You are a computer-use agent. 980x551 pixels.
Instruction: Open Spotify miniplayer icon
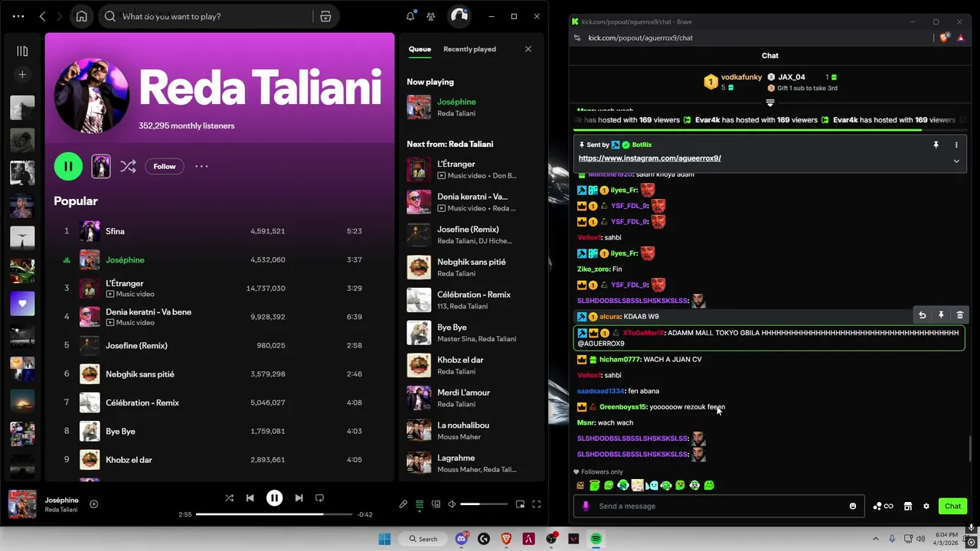click(x=520, y=504)
